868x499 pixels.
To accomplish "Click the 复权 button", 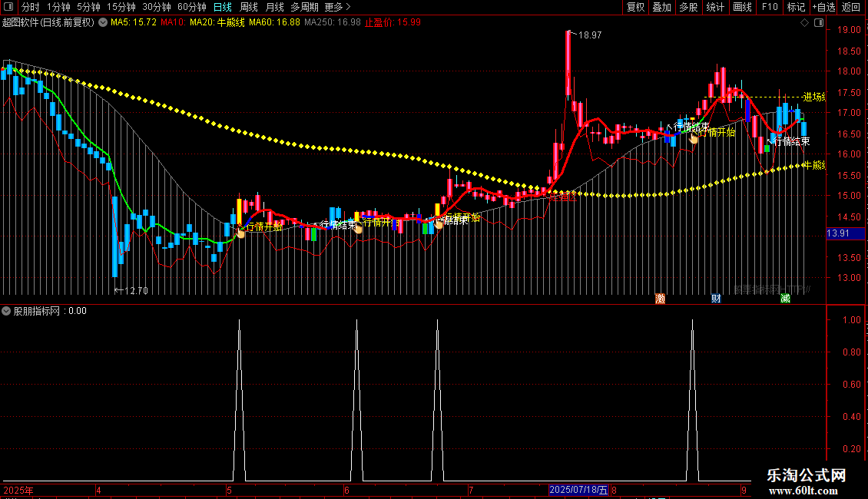I will coord(635,7).
